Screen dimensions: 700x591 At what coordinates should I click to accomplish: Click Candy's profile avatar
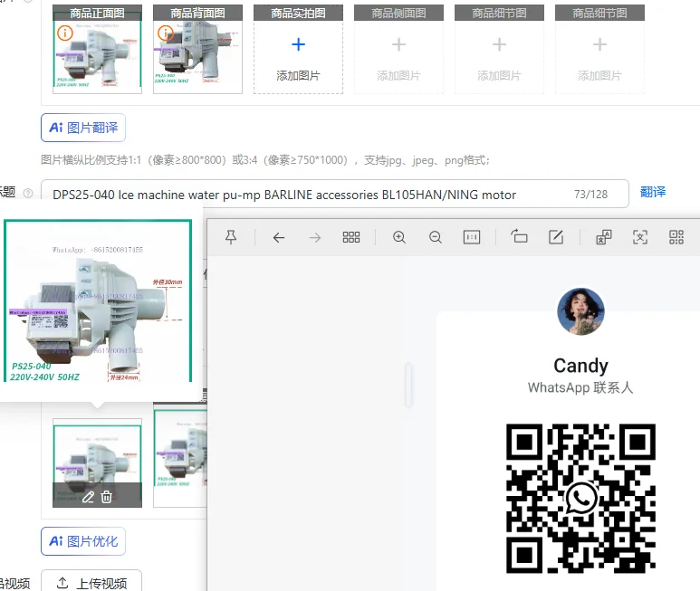click(580, 311)
